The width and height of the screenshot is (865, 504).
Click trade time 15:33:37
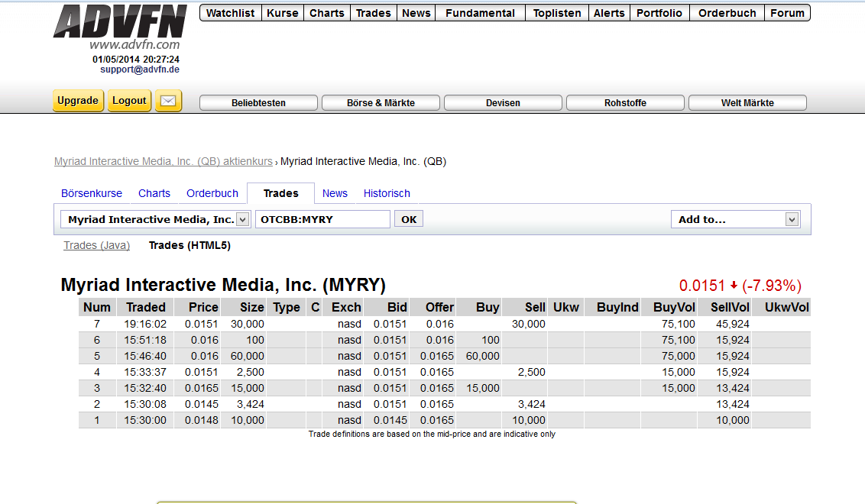145,372
